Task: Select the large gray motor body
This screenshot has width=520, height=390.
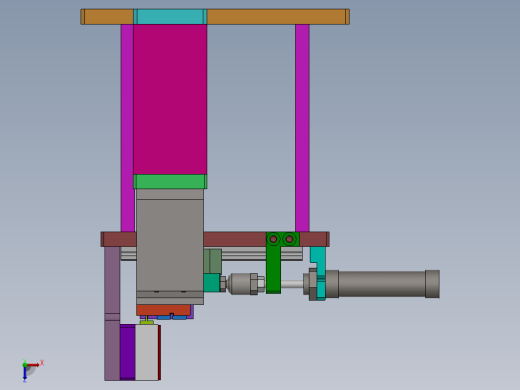Action: tap(170, 247)
